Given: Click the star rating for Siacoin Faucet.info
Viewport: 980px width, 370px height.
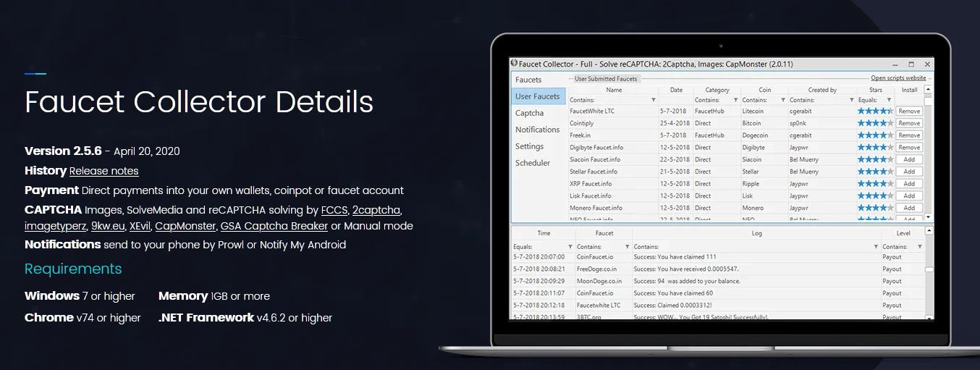Looking at the screenshot, I should (x=875, y=160).
